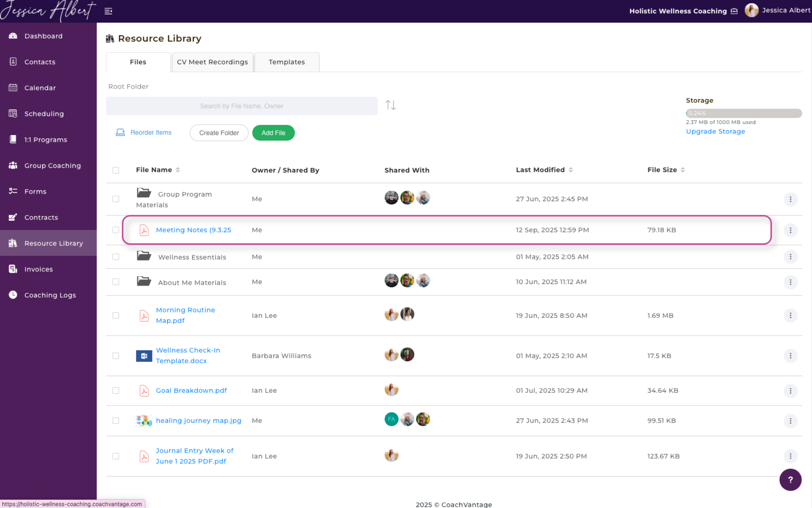812x508 pixels.
Task: Open options menu for healing journey map.jpg
Action: (x=790, y=421)
